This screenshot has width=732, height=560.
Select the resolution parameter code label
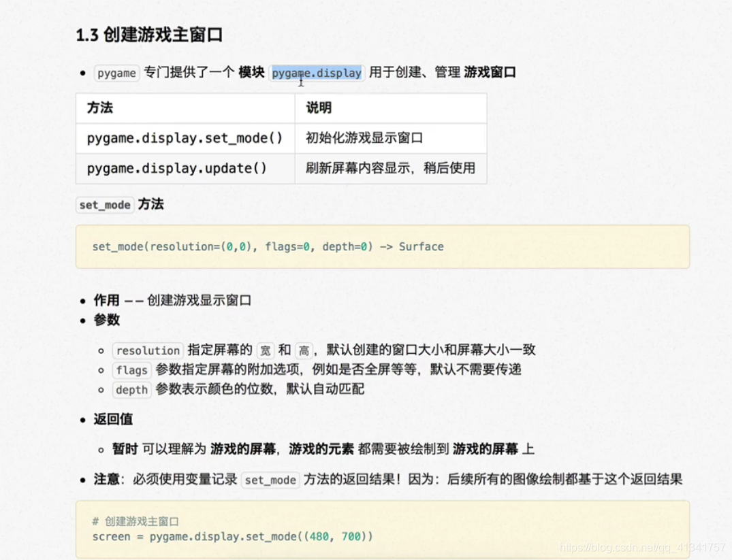coord(148,350)
